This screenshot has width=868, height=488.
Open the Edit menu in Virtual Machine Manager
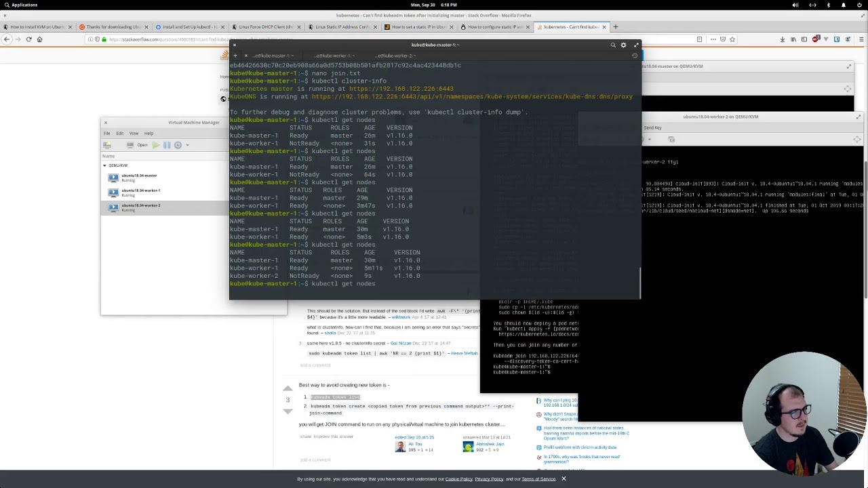click(119, 134)
